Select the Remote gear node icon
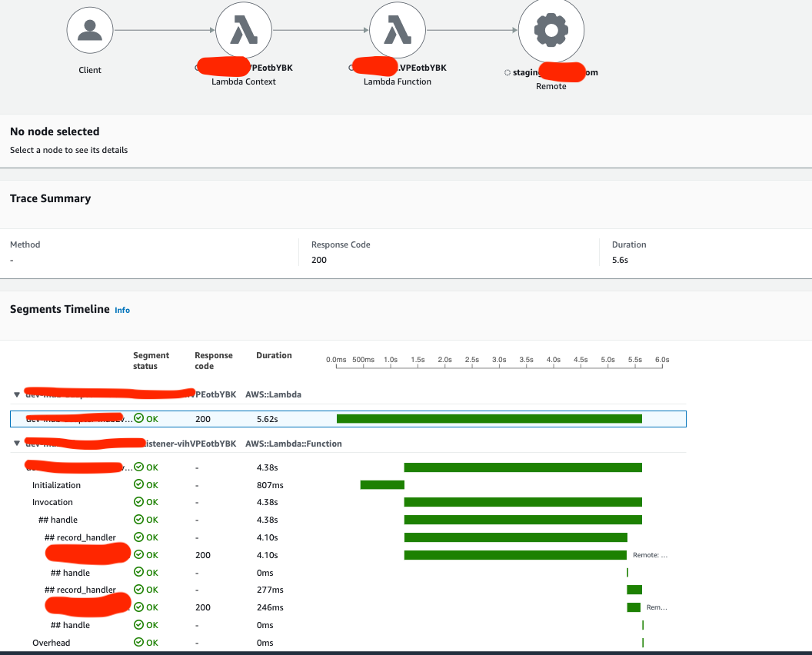The image size is (812, 655). (551, 30)
